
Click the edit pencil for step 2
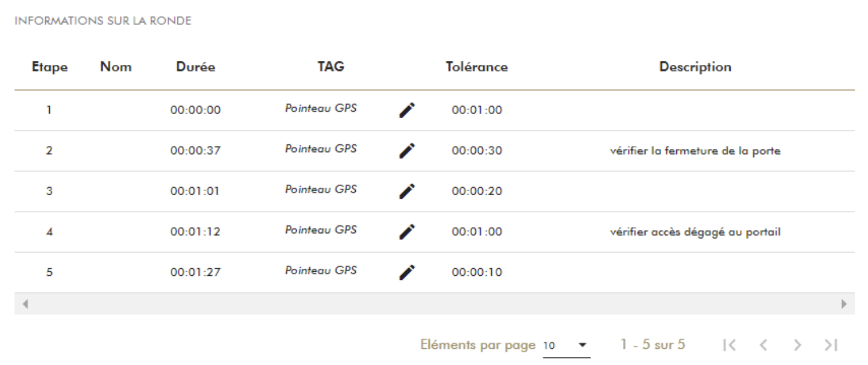pos(407,151)
